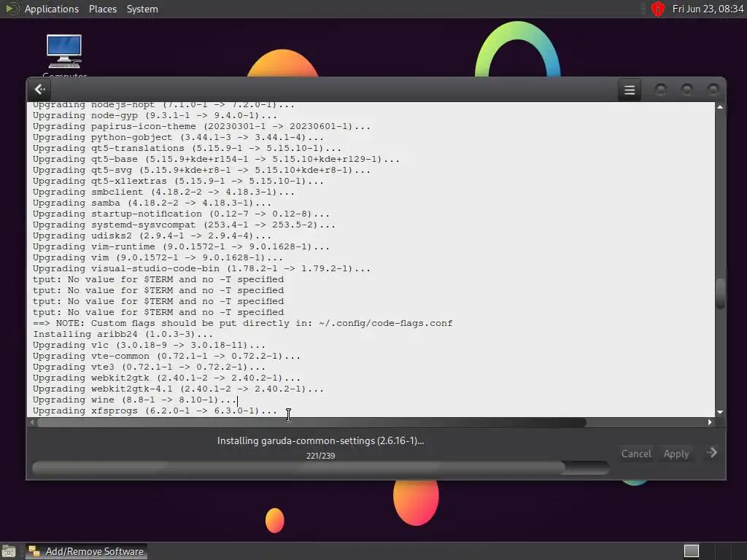747x560 pixels.
Task: Click the Apply button
Action: tap(676, 454)
